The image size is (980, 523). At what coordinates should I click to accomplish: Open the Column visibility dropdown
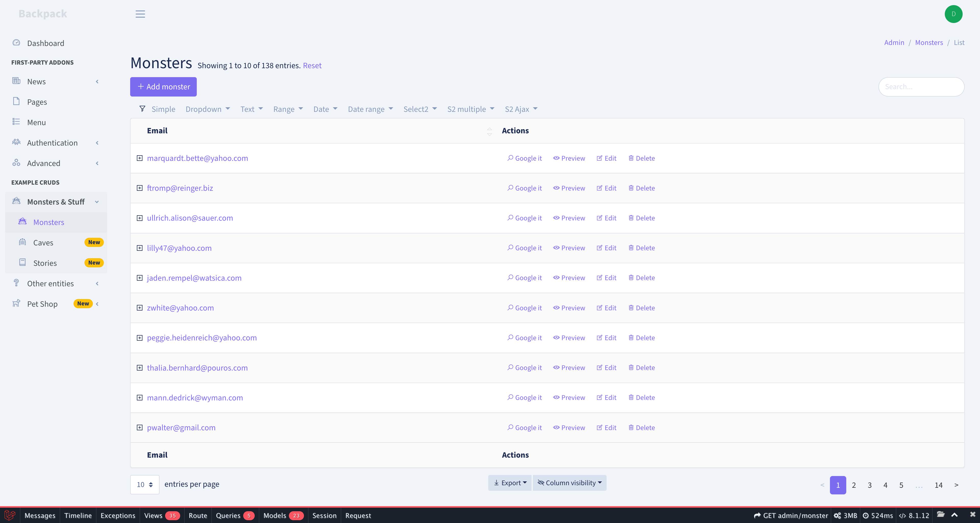[569, 483]
